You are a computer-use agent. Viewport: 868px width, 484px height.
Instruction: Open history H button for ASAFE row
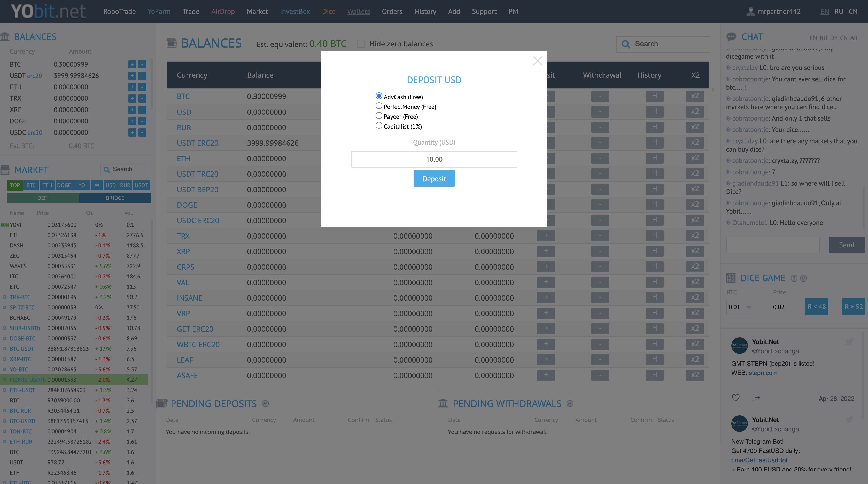pos(654,375)
